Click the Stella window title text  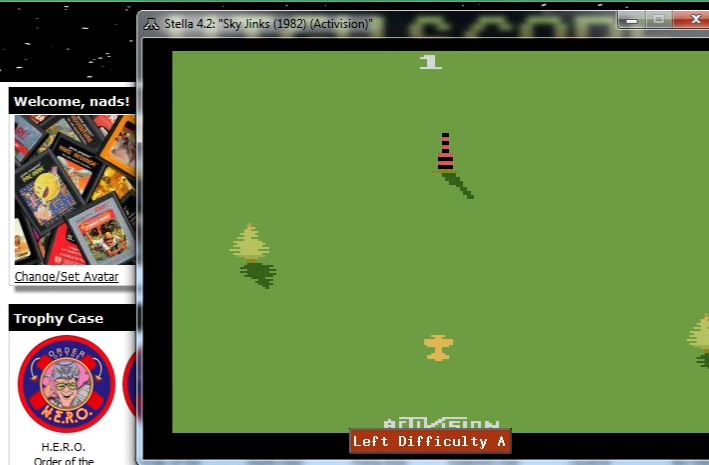coord(268,24)
